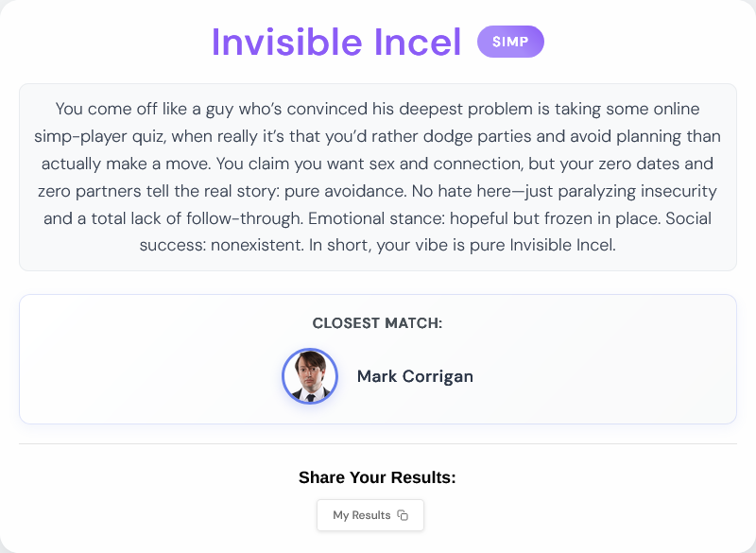Click the divider line above Share section
Screen dimensions: 756x553
click(x=378, y=443)
